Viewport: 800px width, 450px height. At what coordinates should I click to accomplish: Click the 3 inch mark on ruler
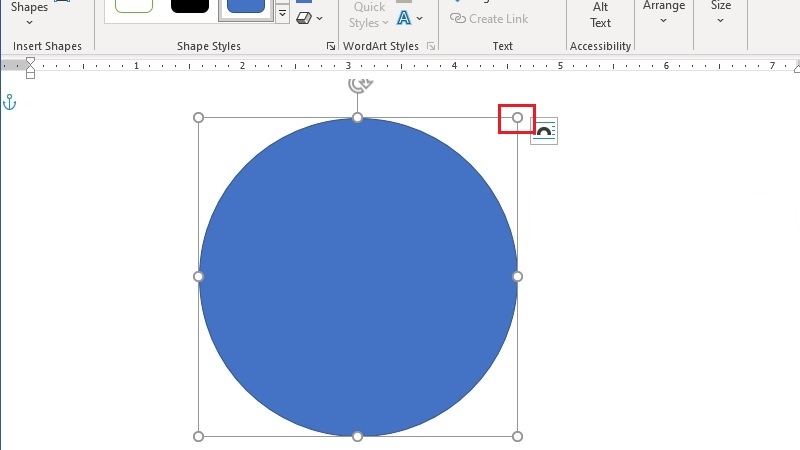coord(348,65)
